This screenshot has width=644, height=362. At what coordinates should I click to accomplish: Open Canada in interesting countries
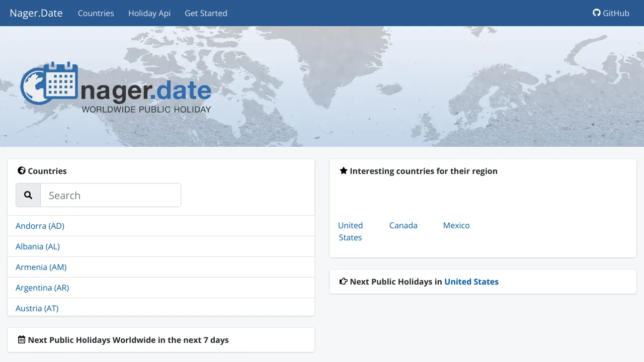tap(404, 225)
